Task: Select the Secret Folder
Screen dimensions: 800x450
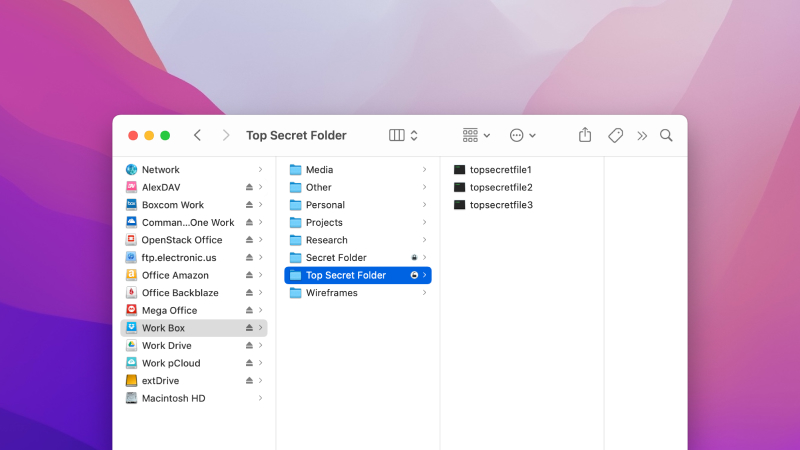Action: (358, 258)
